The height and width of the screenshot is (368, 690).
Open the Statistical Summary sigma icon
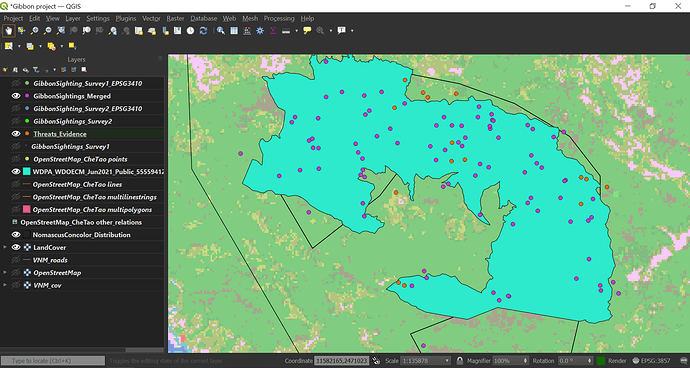[273, 31]
